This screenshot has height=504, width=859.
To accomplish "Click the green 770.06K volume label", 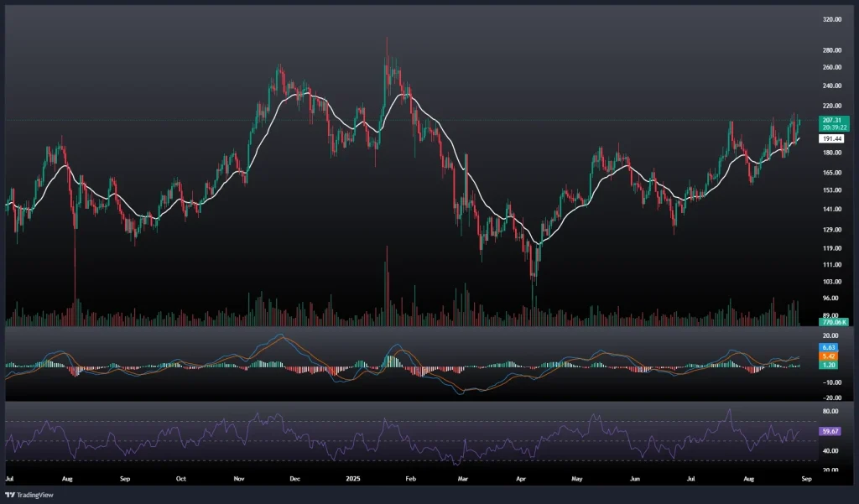I will [834, 321].
